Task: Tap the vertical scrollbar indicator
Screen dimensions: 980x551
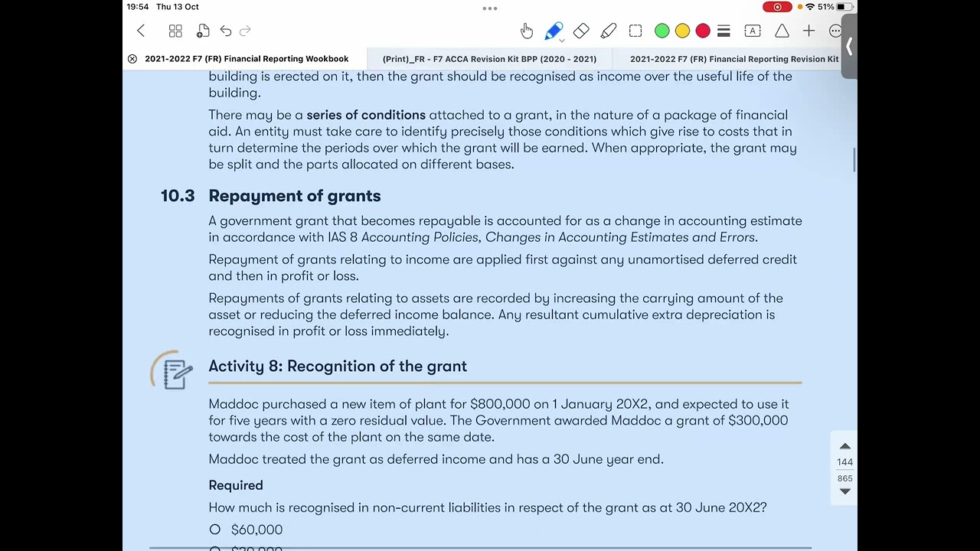Action: (x=854, y=159)
